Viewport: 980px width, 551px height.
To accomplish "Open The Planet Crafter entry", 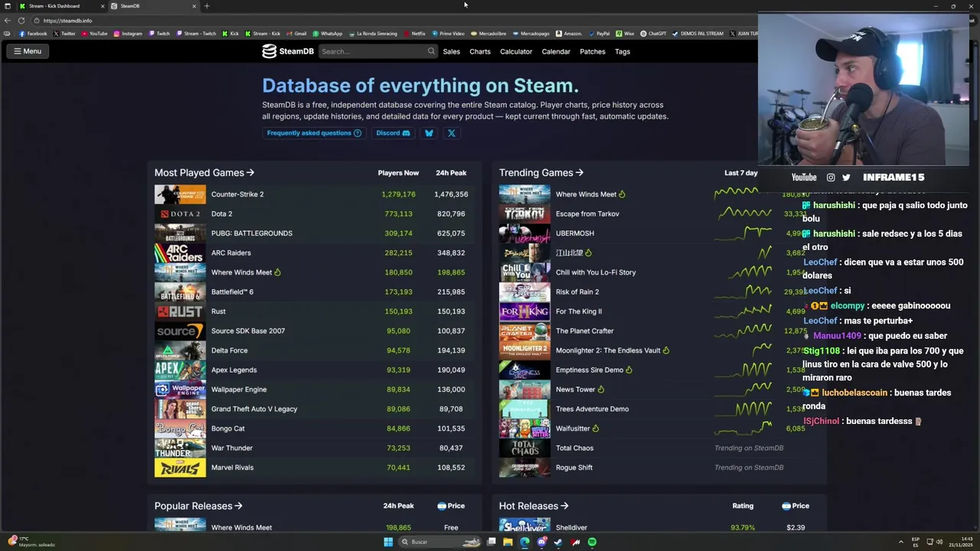I will tap(585, 331).
